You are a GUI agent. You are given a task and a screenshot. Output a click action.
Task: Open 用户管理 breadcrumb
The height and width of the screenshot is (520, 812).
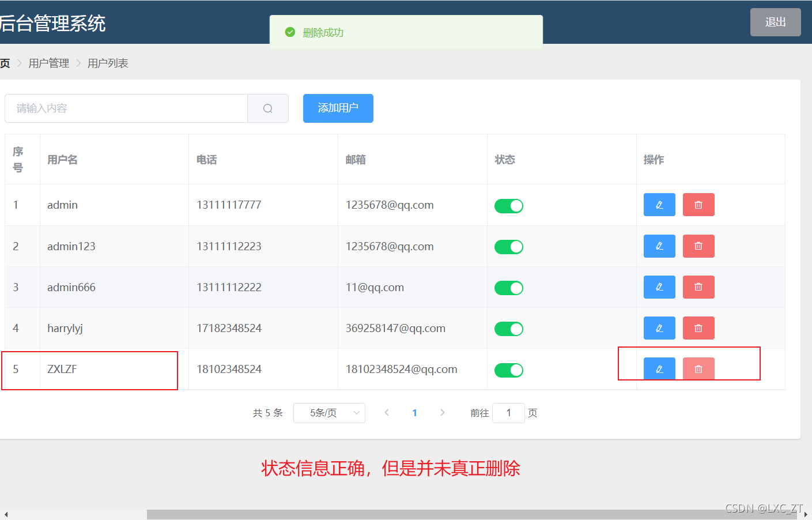pos(49,63)
